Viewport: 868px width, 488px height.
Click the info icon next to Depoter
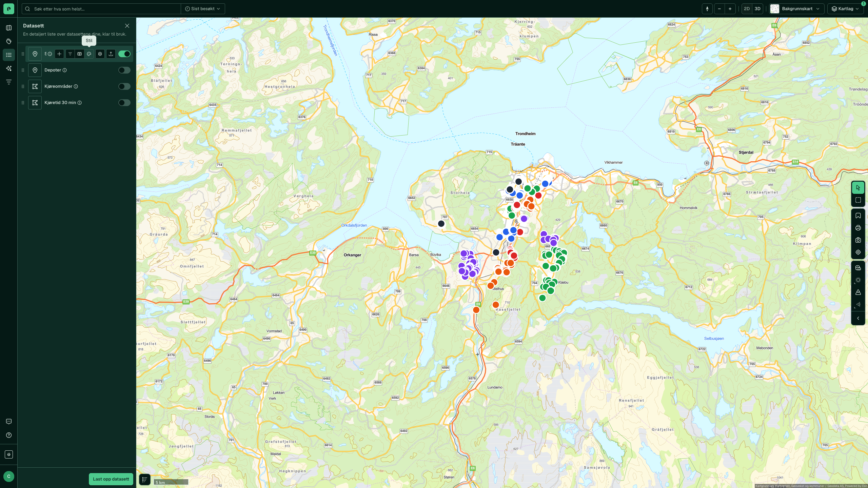tap(64, 70)
